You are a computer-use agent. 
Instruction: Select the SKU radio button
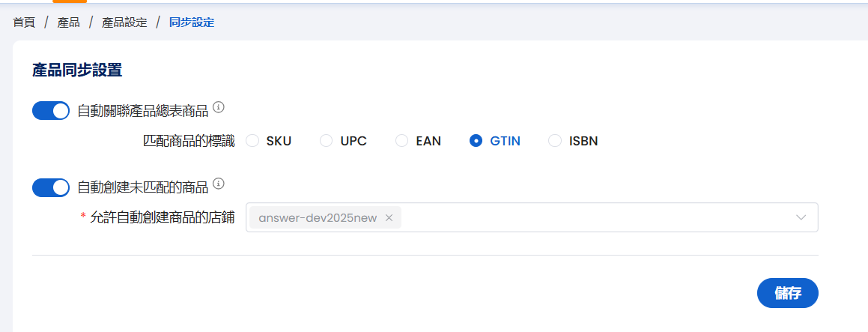pos(252,141)
